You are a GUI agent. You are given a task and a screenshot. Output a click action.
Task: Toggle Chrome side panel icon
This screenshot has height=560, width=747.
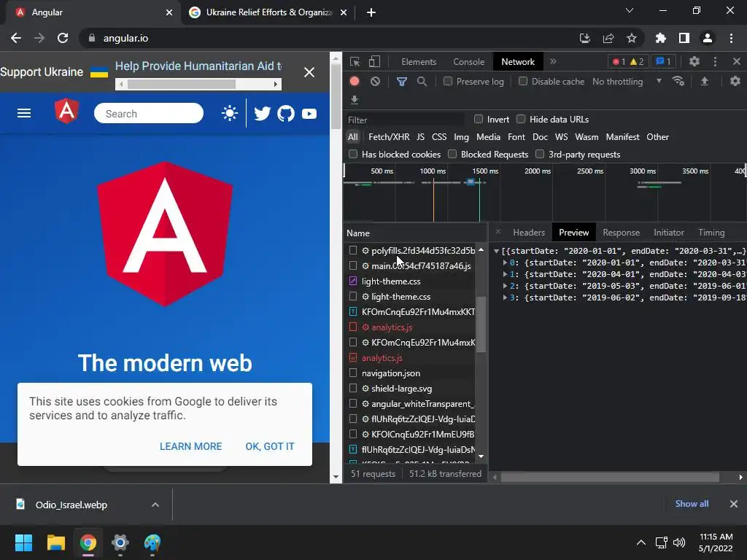(684, 38)
